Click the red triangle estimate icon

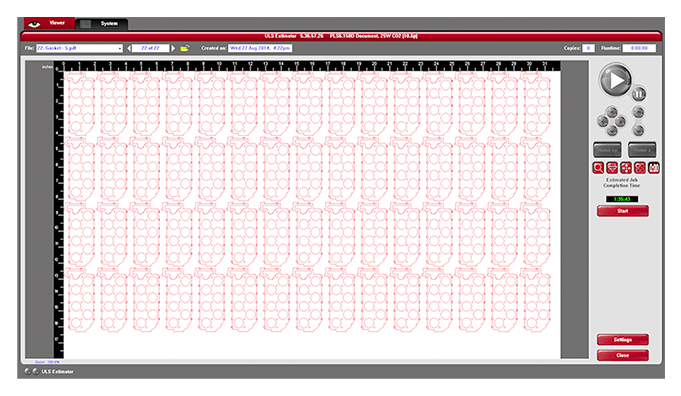pos(612,168)
